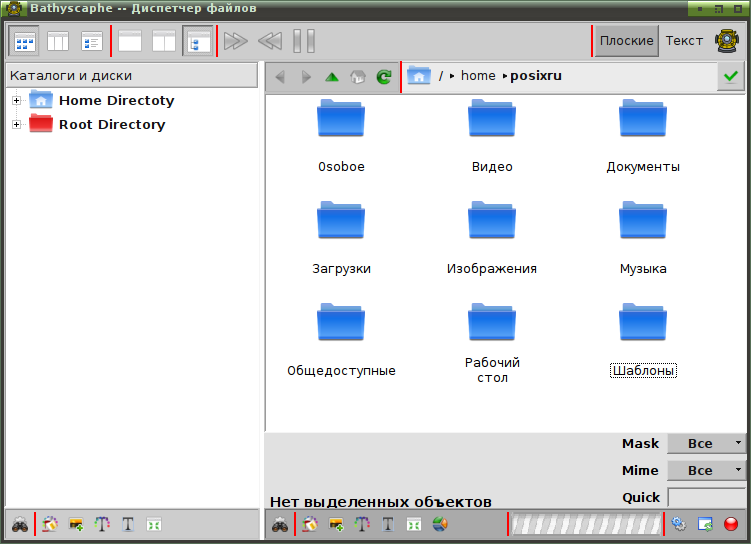Click the green checkmark confirm button
This screenshot has width=751, height=544.
tap(731, 76)
